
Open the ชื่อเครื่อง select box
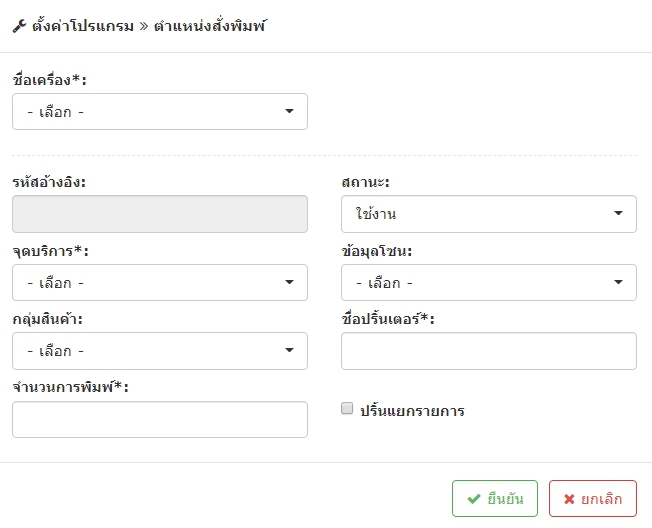[x=160, y=111]
